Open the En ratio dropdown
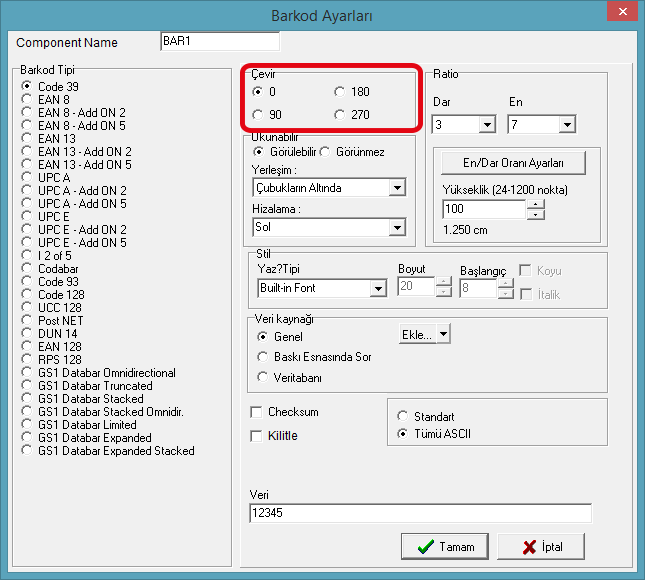645x580 pixels. click(x=567, y=125)
